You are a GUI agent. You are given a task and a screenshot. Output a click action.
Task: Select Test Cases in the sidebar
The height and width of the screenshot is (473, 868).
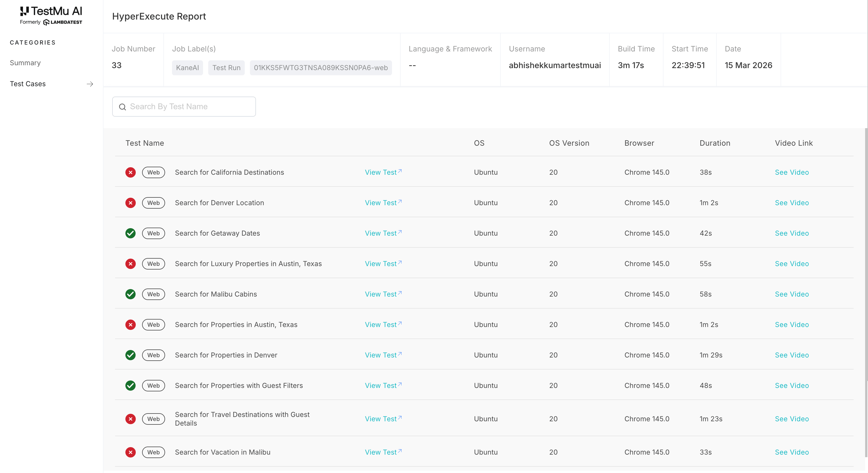click(28, 84)
